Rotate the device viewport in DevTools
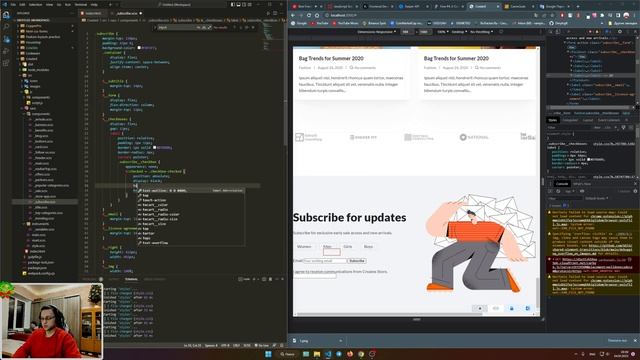The width and height of the screenshot is (640, 360). [501, 31]
